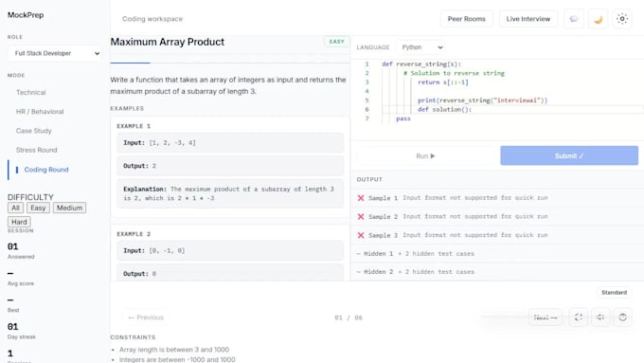The width and height of the screenshot is (644, 363).
Task: Submit the solution
Action: point(569,155)
